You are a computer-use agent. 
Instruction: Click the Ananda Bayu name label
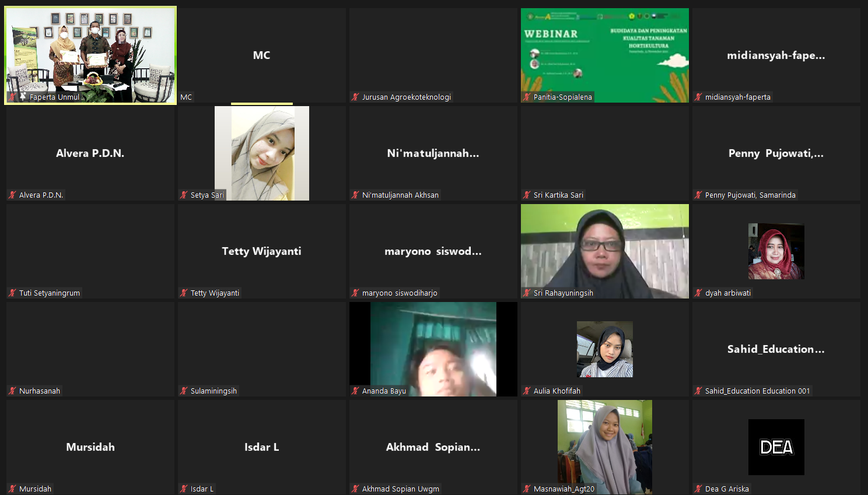tap(384, 391)
